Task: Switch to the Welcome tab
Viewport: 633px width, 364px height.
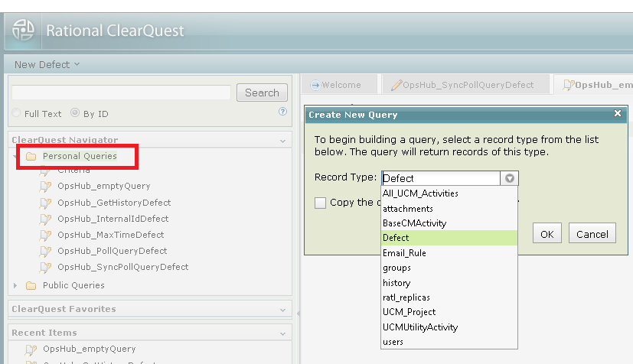Action: coord(336,85)
